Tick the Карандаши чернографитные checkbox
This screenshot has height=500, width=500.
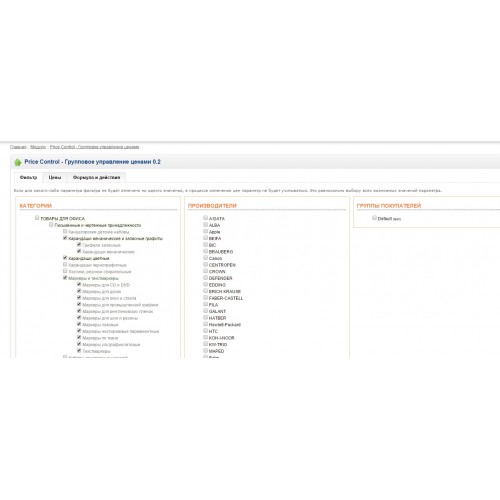tap(65, 265)
